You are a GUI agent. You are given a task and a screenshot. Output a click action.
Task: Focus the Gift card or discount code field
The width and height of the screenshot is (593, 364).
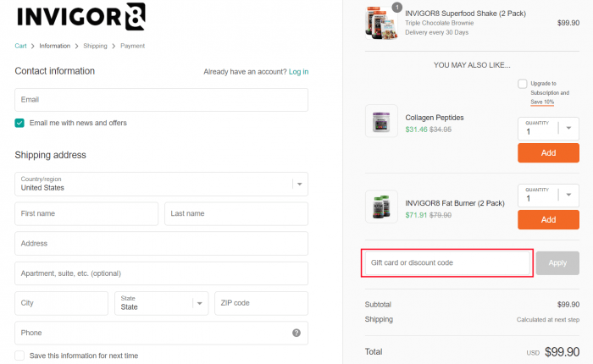pos(447,262)
